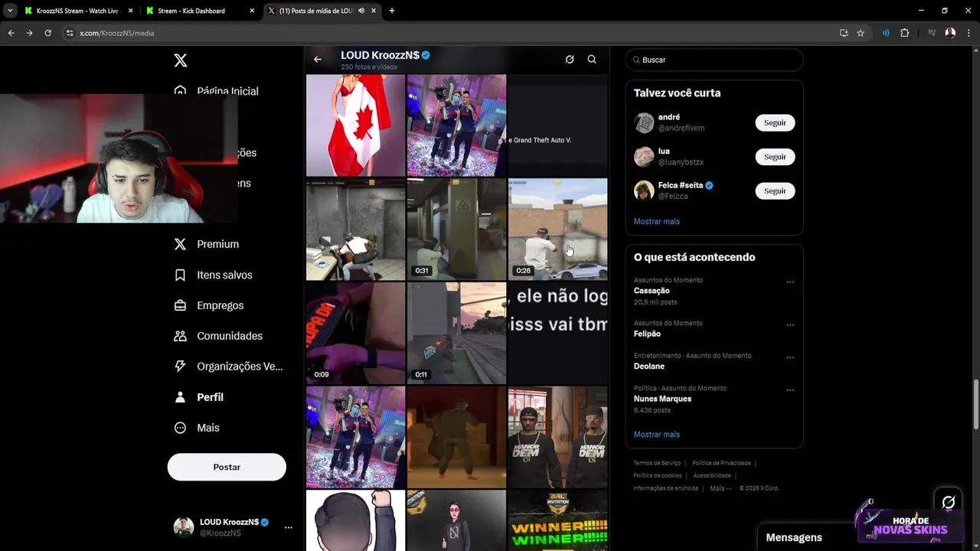Open Política de Privacidade footer link

click(x=721, y=463)
